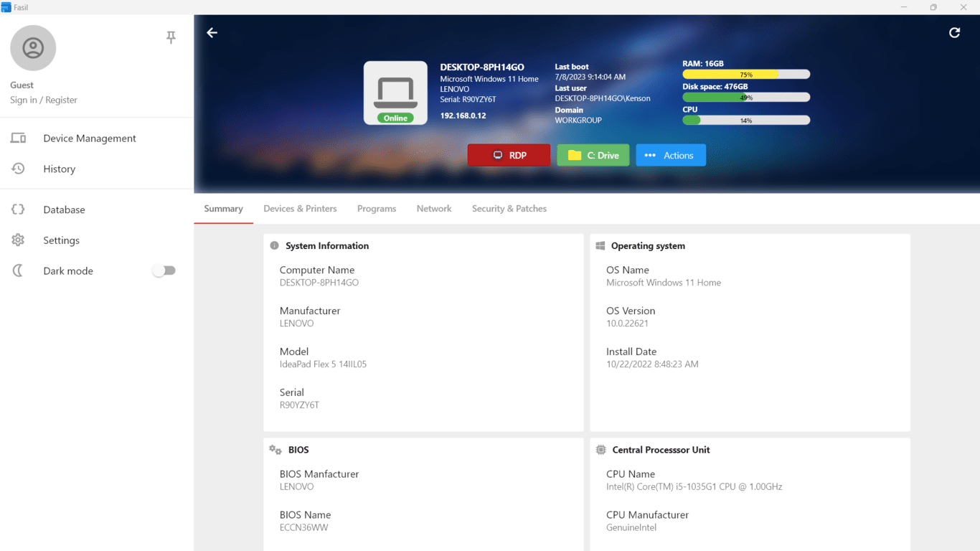Image resolution: width=980 pixels, height=551 pixels.
Task: Click the Database braces icon
Action: pos(18,209)
